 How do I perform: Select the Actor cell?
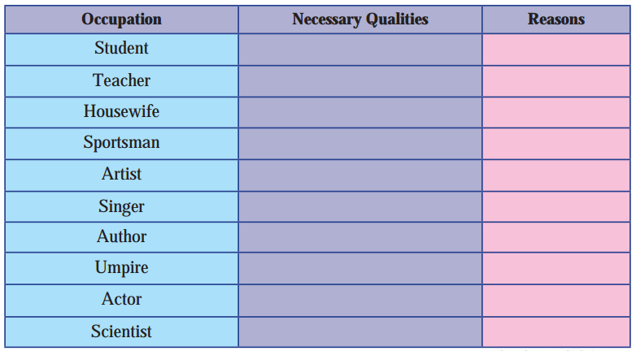tap(121, 301)
